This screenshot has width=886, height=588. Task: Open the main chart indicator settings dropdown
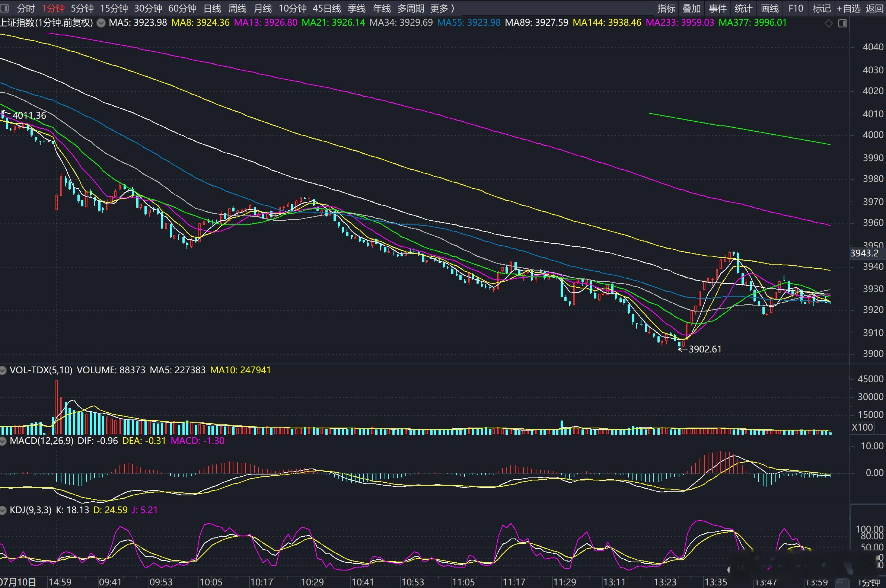coord(101,23)
